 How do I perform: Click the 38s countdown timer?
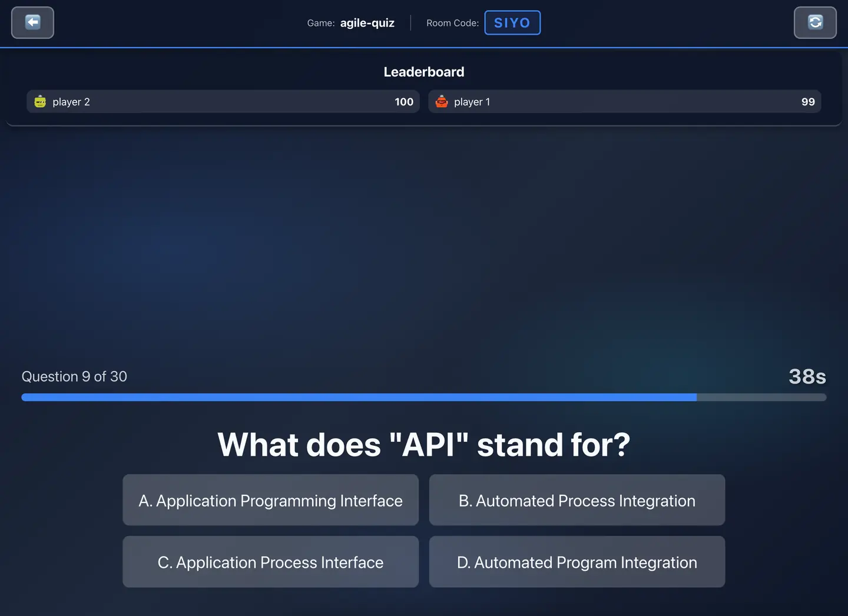tap(807, 376)
